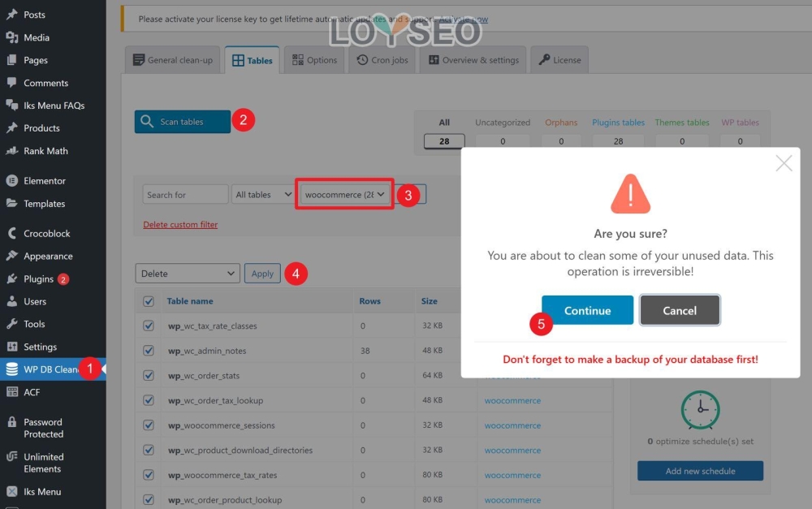The image size is (812, 509).
Task: Open ACF via its grid icon
Action: point(12,392)
